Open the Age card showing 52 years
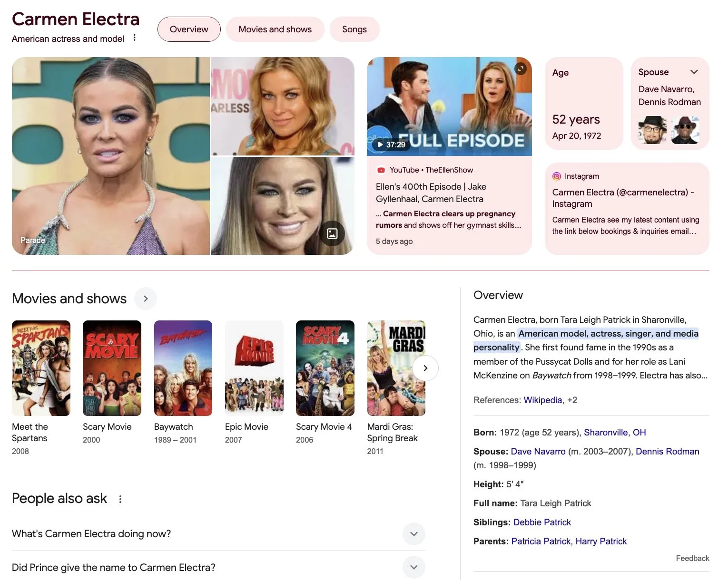This screenshot has width=728, height=580. pos(584,103)
